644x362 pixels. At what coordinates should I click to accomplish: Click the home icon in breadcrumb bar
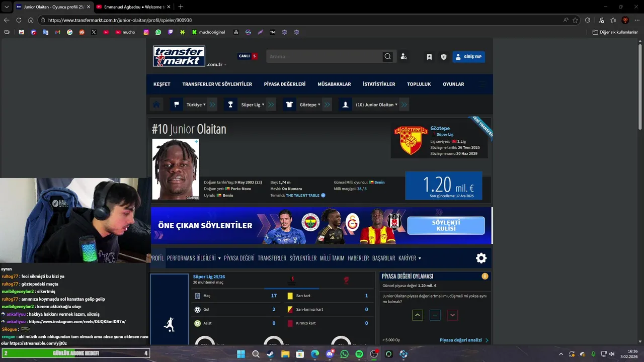click(x=156, y=105)
